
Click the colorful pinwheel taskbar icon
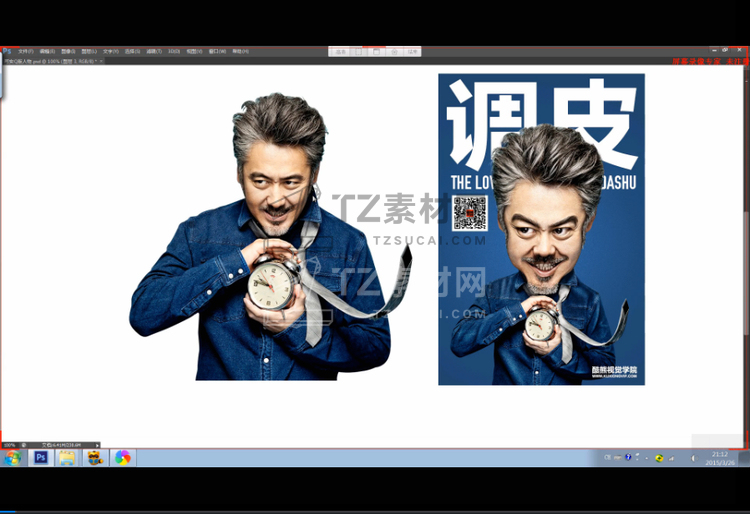click(122, 458)
